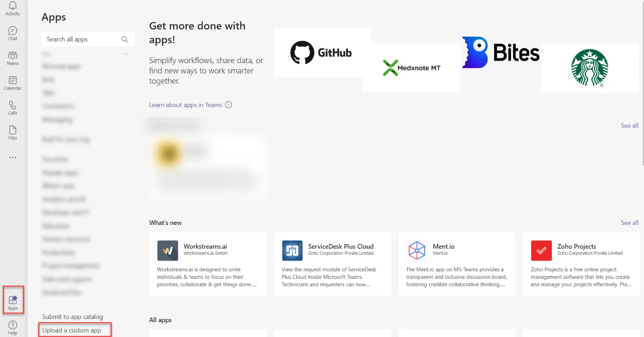Click See all above the blurred app card
The image size is (644, 337).
pyautogui.click(x=629, y=126)
